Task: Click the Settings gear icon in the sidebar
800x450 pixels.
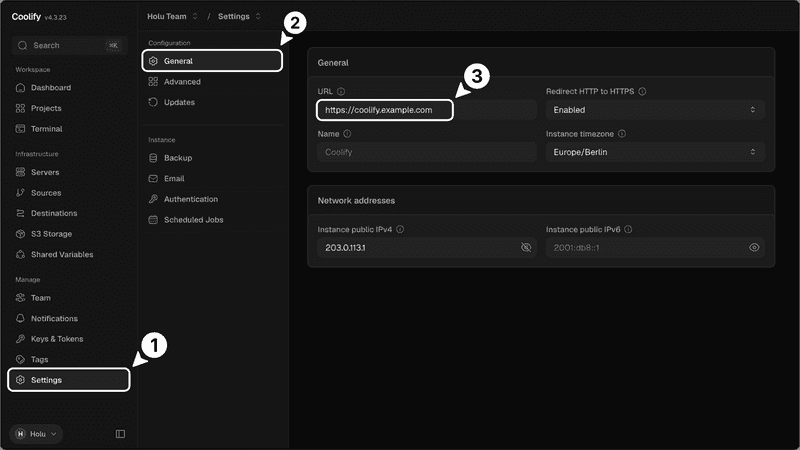Action: 20,380
